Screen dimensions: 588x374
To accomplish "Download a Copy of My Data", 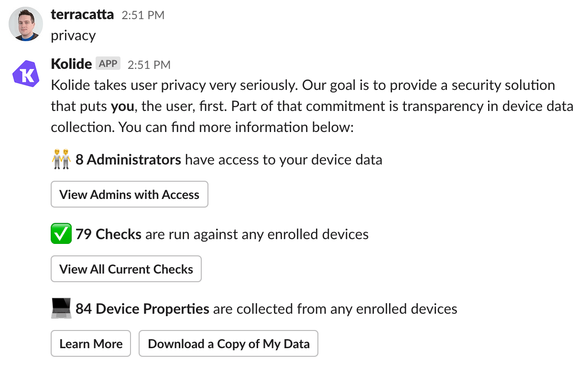I will point(229,343).
